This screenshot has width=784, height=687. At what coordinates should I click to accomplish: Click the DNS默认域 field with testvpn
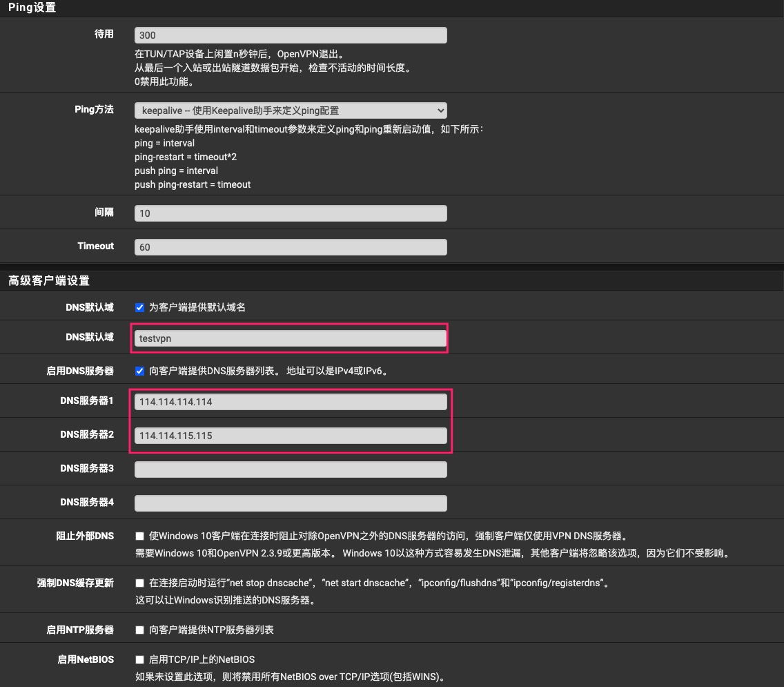(291, 338)
